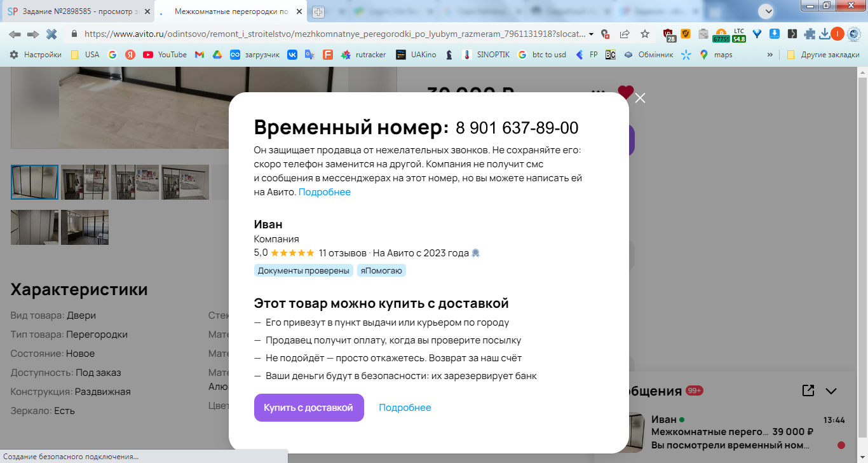Open the 11 отзывов reviews link
This screenshot has width=868, height=463.
click(x=342, y=252)
